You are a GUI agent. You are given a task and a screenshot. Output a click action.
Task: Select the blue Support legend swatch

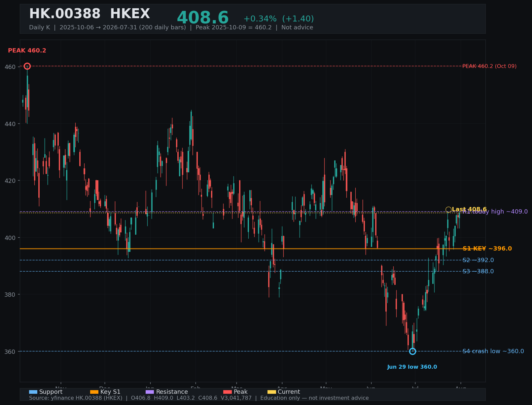(x=33, y=392)
